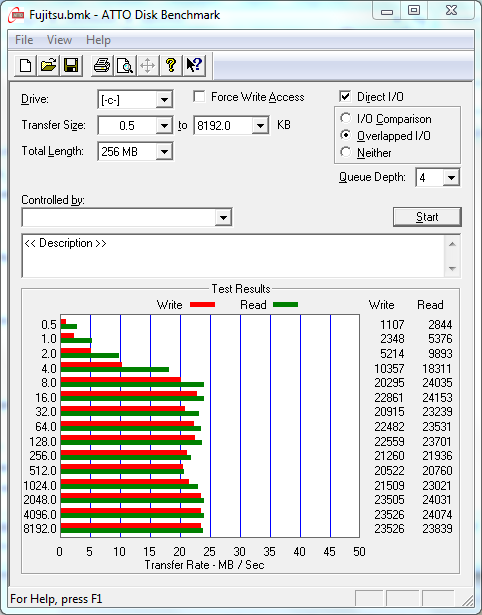Click write value 22861

[x=389, y=398]
